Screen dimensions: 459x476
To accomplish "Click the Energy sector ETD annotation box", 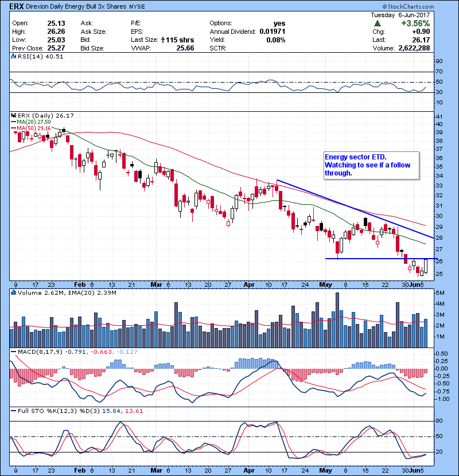I will click(372, 165).
